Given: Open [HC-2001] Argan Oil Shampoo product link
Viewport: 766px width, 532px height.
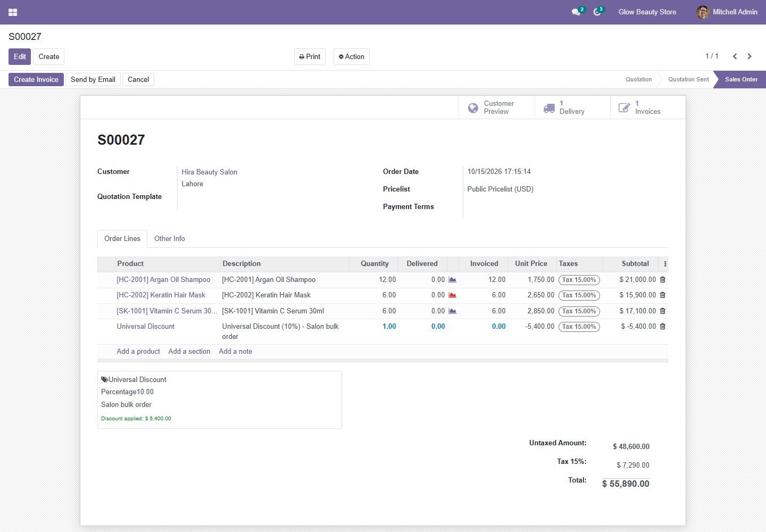Looking at the screenshot, I should [x=163, y=279].
